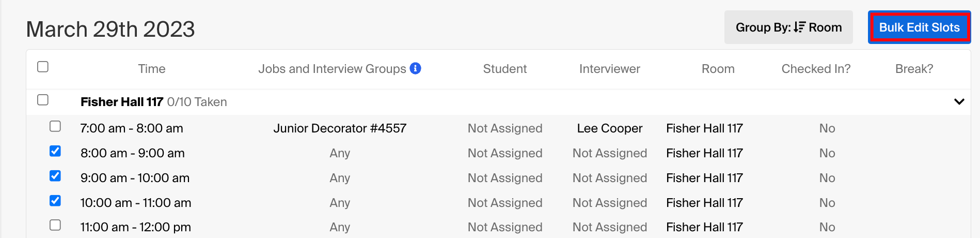The image size is (980, 238).
Task: Check the 11:00 am - 12:00 pm slot
Action: point(55,225)
